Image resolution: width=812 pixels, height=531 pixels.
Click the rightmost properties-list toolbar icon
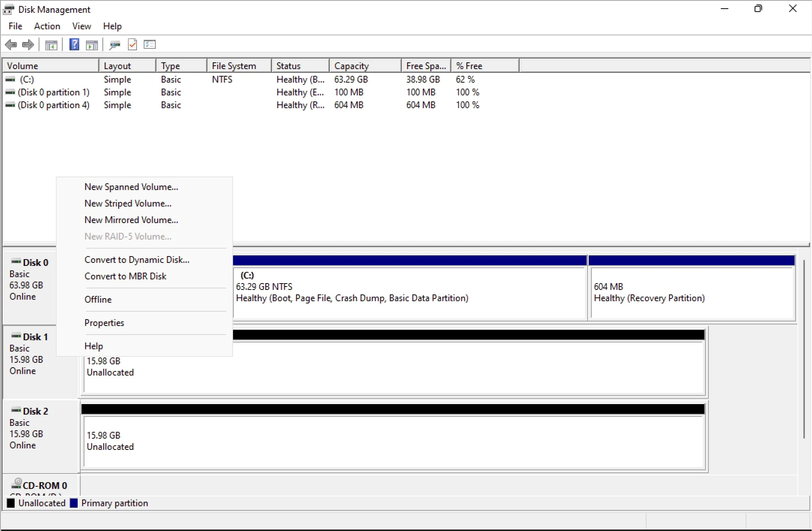coord(150,44)
